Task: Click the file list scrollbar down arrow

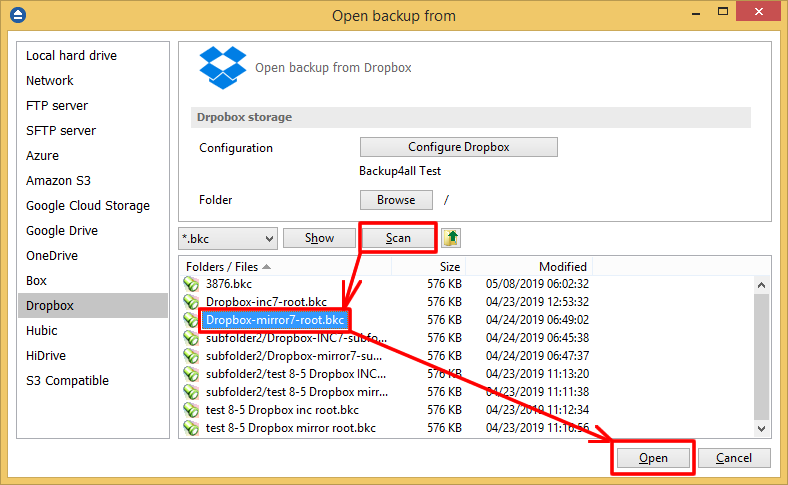Action: (761, 429)
